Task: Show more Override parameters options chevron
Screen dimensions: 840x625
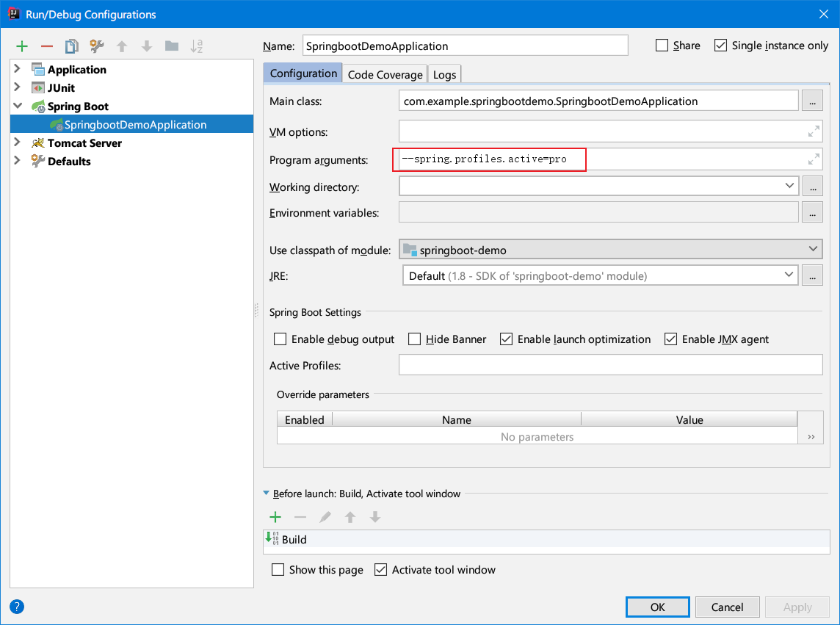Action: pyautogui.click(x=811, y=437)
